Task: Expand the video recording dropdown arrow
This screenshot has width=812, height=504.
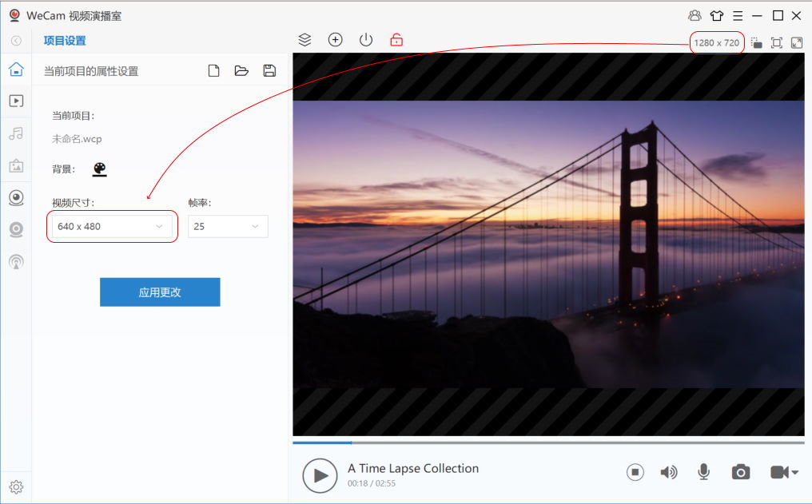Action: (794, 473)
